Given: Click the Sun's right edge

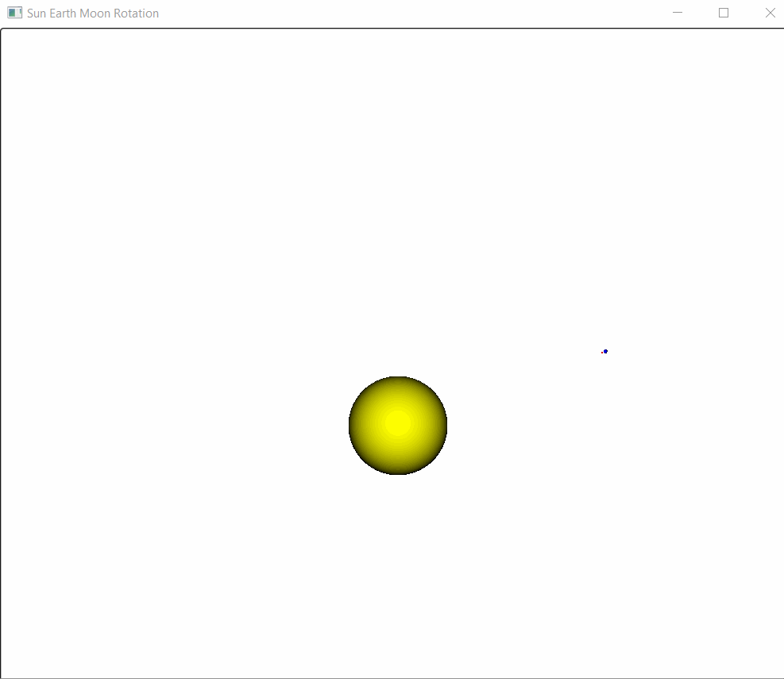Looking at the screenshot, I should click(x=445, y=426).
